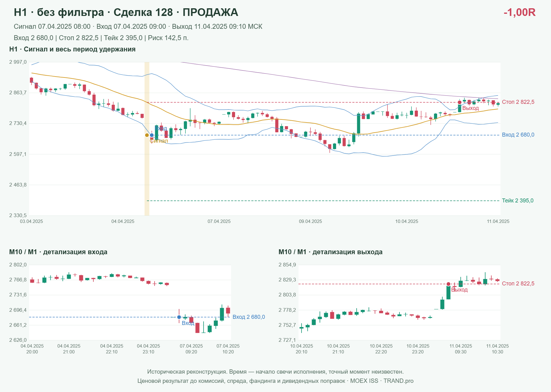Click the blue entry dot in entry detail chart
The image size is (551, 392).
(x=179, y=317)
